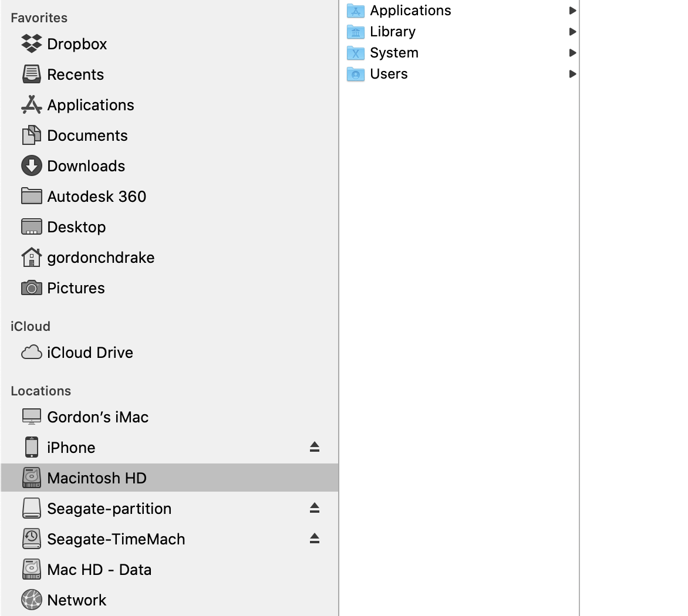The width and height of the screenshot is (688, 616).
Task: Eject the Seagate-TimeMach disk
Action: tap(315, 539)
